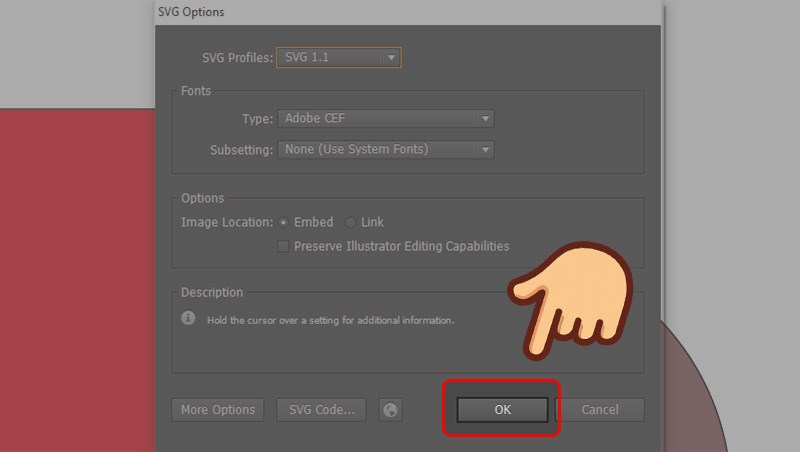Screen dimensions: 800x452
Task: Click the Cancel button
Action: point(600,410)
